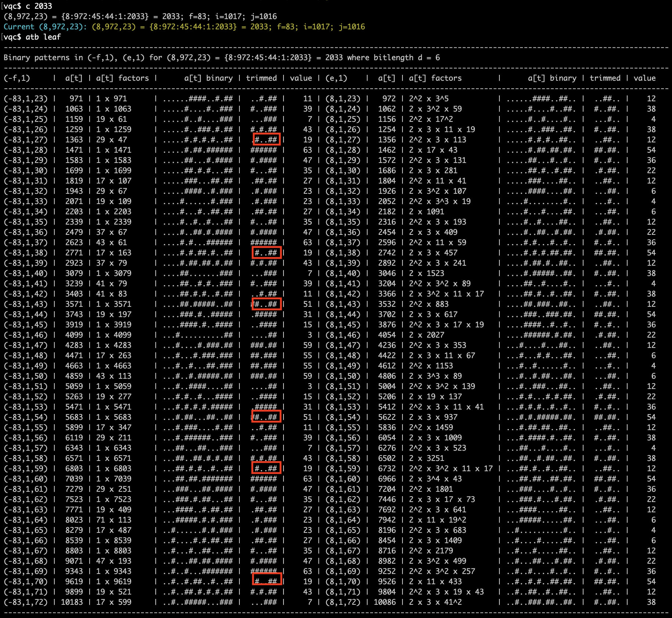Click the factors cell '2 x 3 x 457'
672x618 pixels.
(x=433, y=253)
